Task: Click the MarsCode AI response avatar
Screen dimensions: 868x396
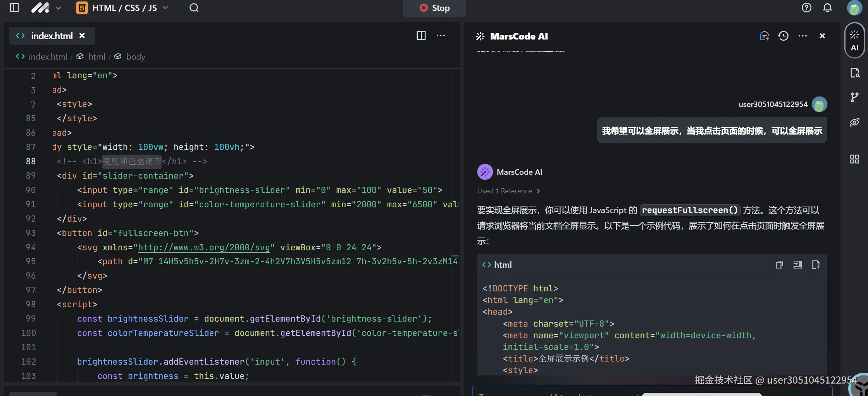Action: 485,172
